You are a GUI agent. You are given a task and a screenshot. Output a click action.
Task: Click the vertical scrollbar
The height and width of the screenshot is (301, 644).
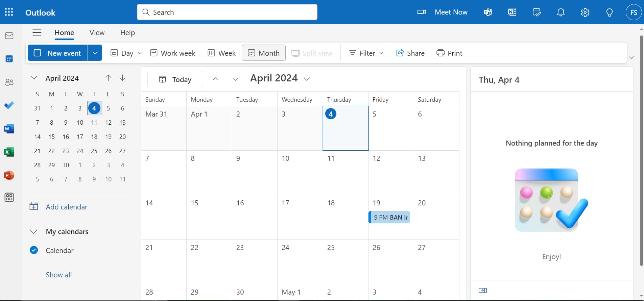tap(641, 150)
